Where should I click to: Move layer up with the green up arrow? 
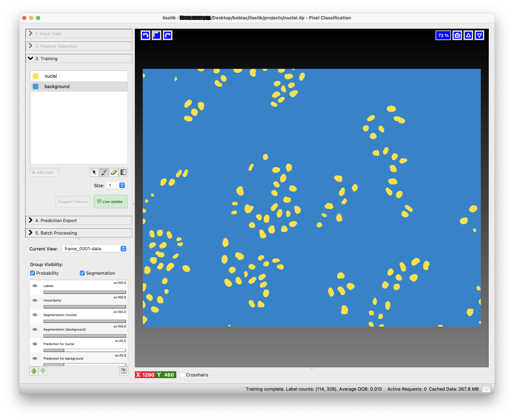coord(34,371)
